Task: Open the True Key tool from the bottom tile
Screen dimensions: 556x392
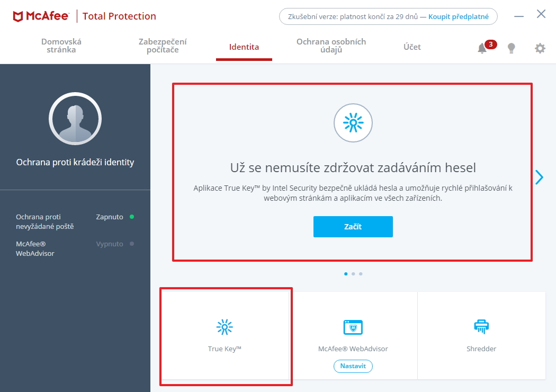Action: pos(226,335)
